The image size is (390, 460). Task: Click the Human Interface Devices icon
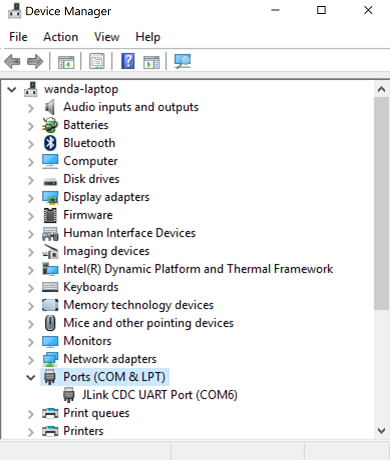(x=50, y=234)
